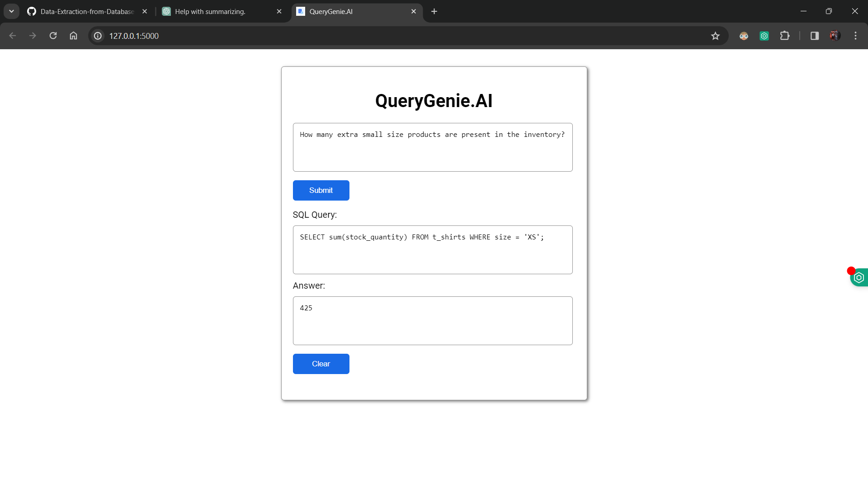Submit the question
868x487 pixels.
click(321, 190)
